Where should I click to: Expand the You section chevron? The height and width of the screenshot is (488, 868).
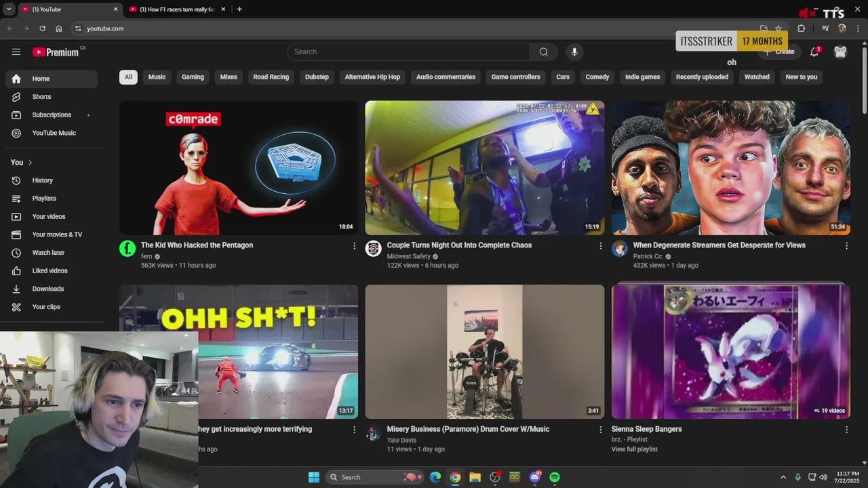click(30, 163)
